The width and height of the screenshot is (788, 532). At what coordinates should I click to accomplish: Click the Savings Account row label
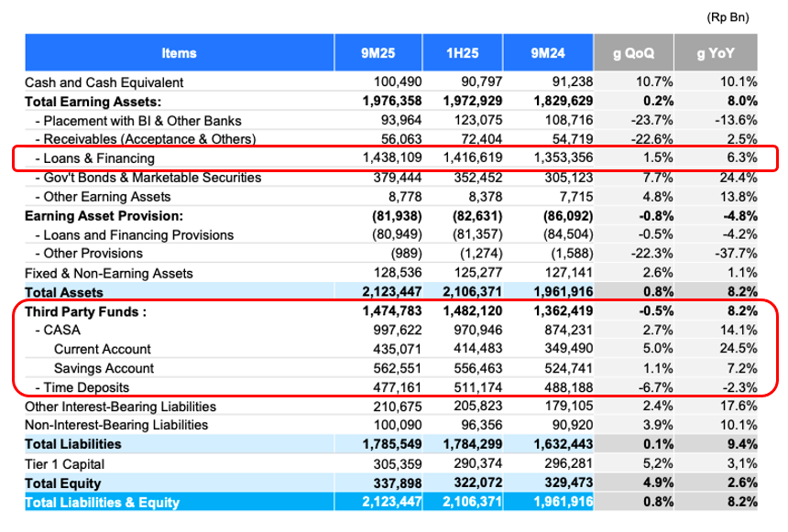point(104,368)
